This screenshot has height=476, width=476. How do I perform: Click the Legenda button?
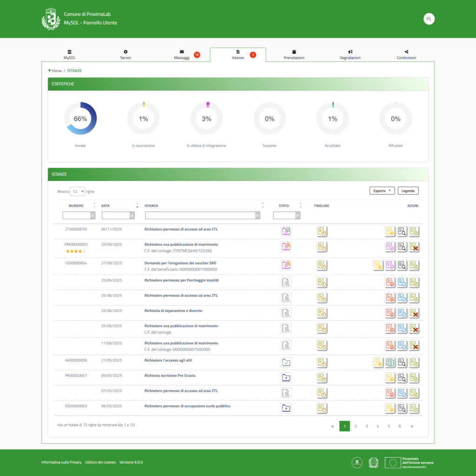click(408, 191)
